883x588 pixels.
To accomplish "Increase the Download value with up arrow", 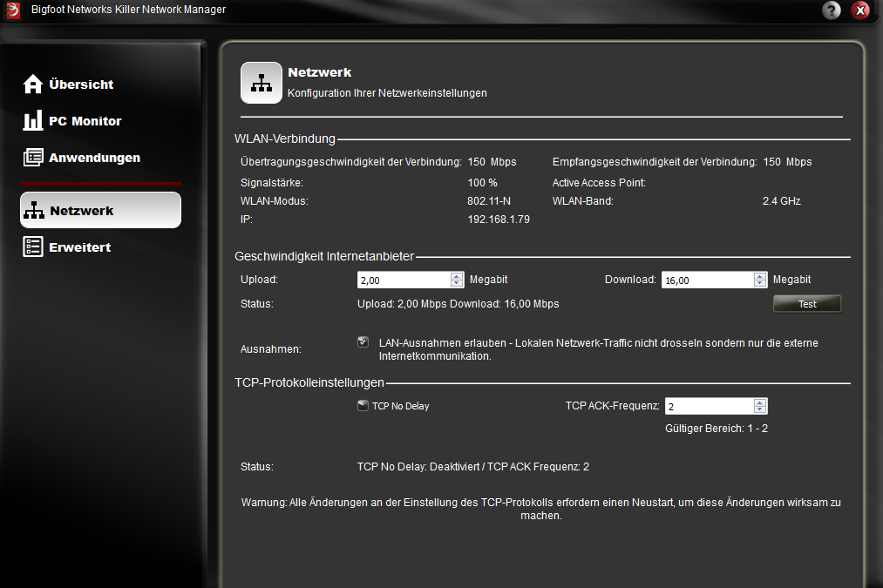I will 760,276.
